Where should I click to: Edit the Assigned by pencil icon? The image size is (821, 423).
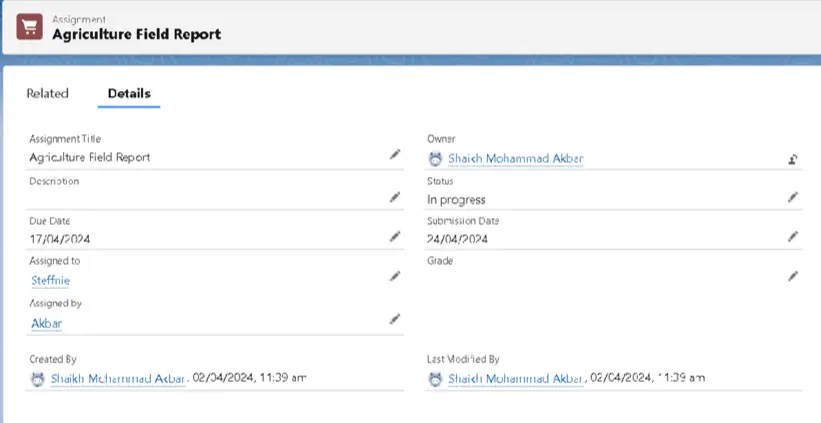[x=394, y=319]
